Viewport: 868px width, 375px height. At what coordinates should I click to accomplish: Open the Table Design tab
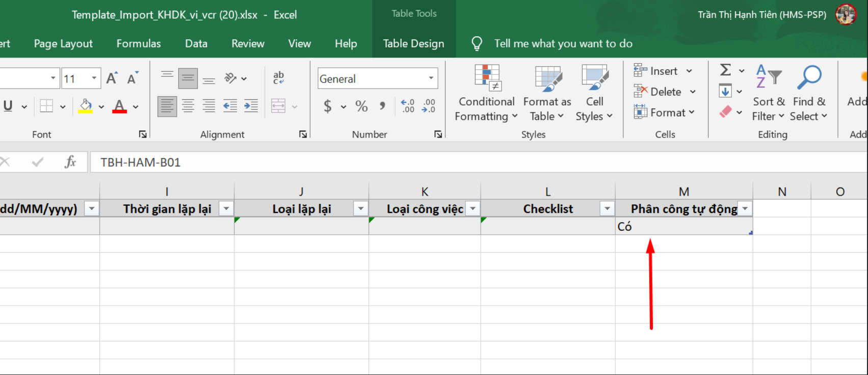point(413,44)
